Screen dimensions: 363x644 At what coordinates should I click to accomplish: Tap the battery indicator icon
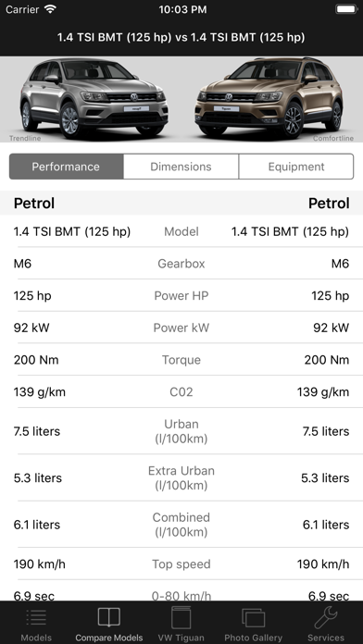(346, 9)
